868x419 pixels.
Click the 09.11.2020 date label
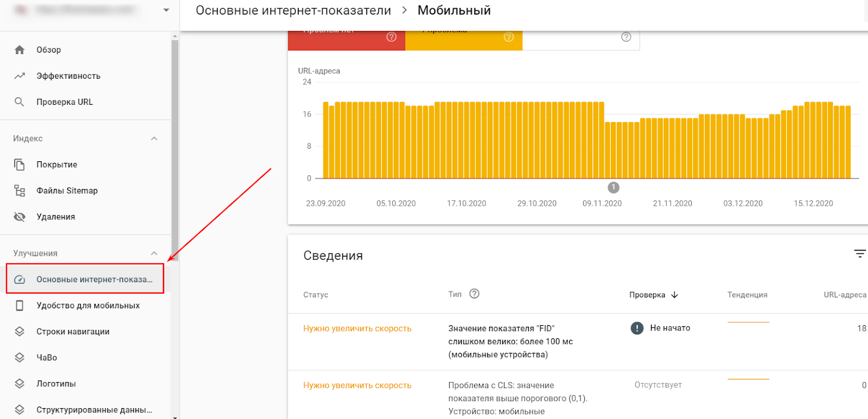click(x=602, y=204)
